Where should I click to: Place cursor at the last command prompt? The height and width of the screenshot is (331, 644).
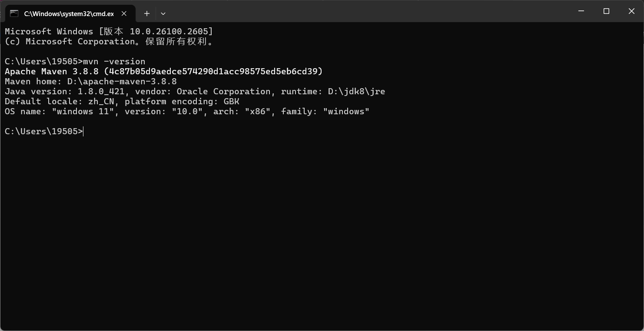tap(83, 132)
